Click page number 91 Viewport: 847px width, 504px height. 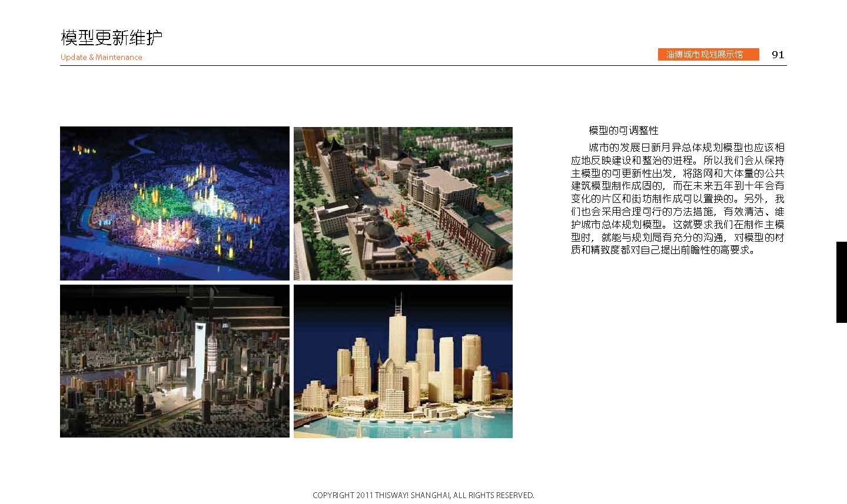tap(778, 55)
